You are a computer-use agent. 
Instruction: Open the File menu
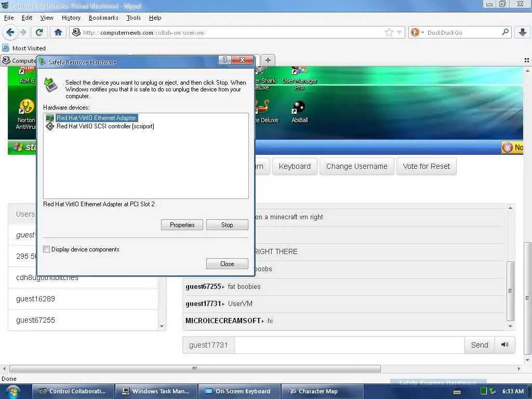click(x=9, y=18)
